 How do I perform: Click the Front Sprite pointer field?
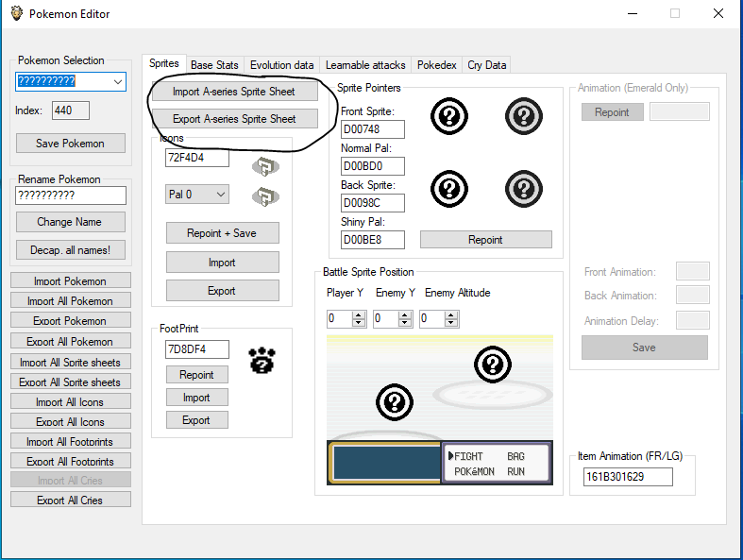(x=372, y=129)
